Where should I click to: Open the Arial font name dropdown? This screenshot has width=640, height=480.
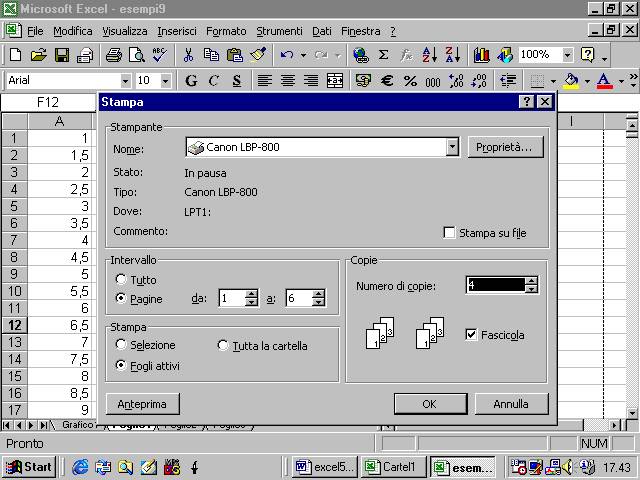pyautogui.click(x=125, y=81)
